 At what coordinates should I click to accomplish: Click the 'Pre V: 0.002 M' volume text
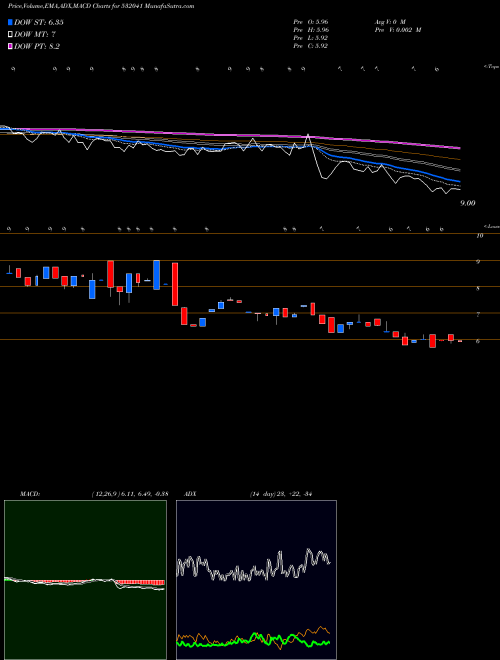(x=398, y=30)
